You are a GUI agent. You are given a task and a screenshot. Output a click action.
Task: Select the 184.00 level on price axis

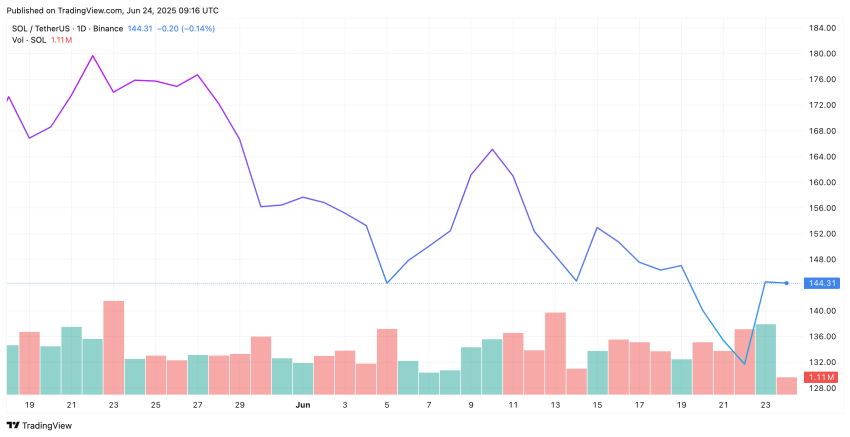(x=822, y=27)
